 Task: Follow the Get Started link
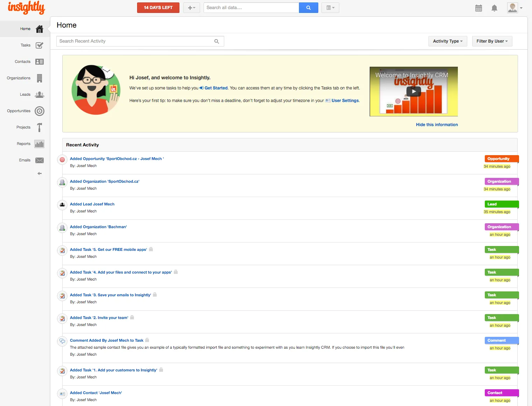tap(214, 88)
